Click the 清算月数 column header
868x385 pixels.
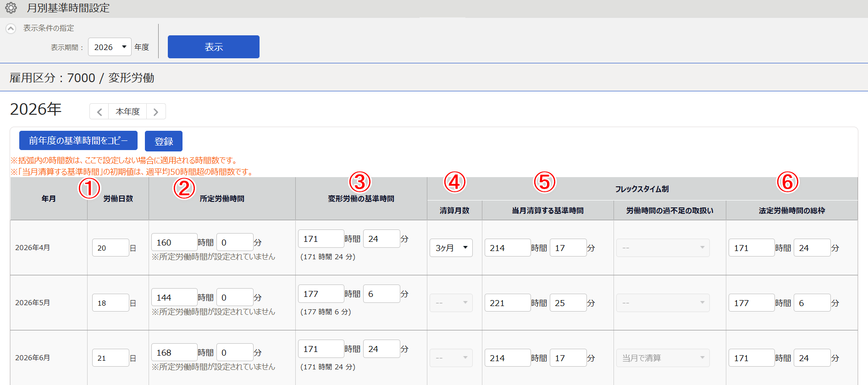[x=454, y=211]
